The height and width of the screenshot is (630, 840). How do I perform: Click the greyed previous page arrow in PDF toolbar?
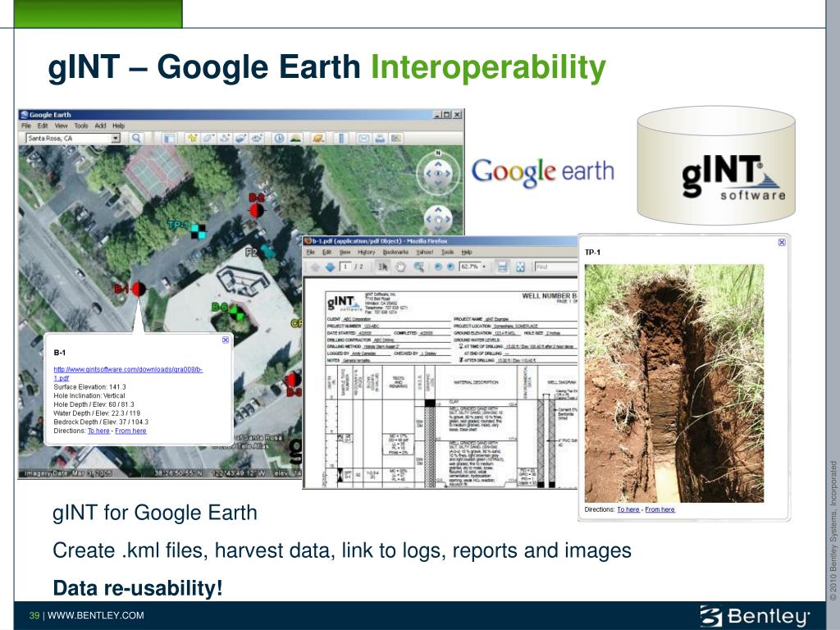pos(314,267)
